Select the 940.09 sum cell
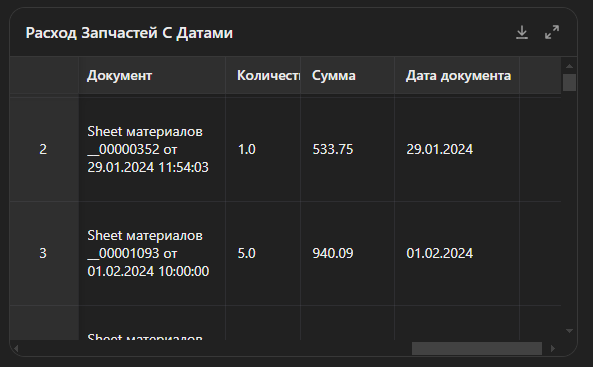Screen dimensions: 593x367 348,253
